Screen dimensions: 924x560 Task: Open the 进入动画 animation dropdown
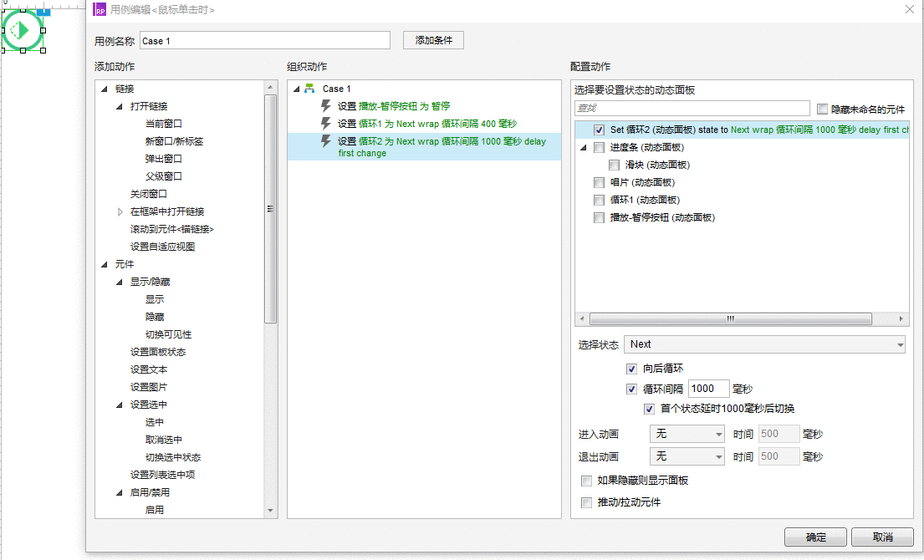pyautogui.click(x=687, y=434)
